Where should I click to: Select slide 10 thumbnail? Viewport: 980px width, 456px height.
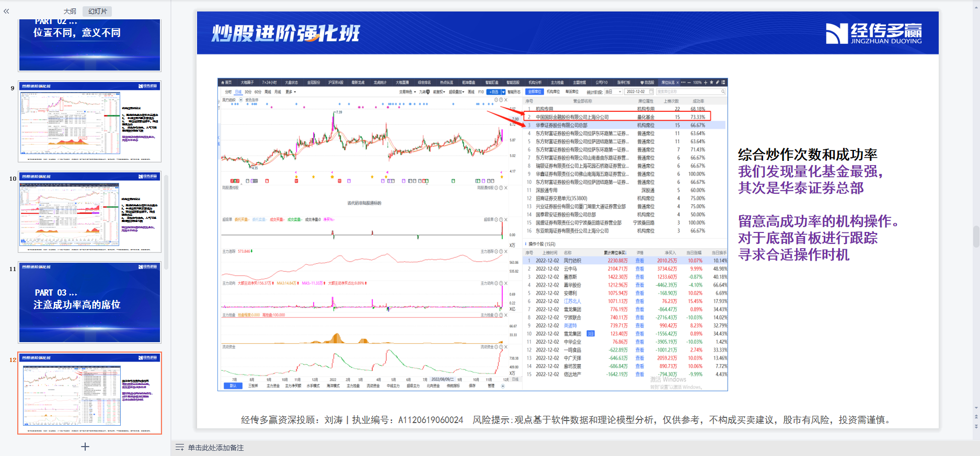(90, 212)
